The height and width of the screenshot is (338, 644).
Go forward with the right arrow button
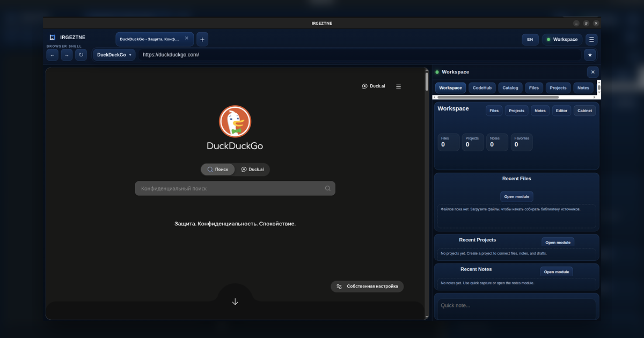pos(67,55)
